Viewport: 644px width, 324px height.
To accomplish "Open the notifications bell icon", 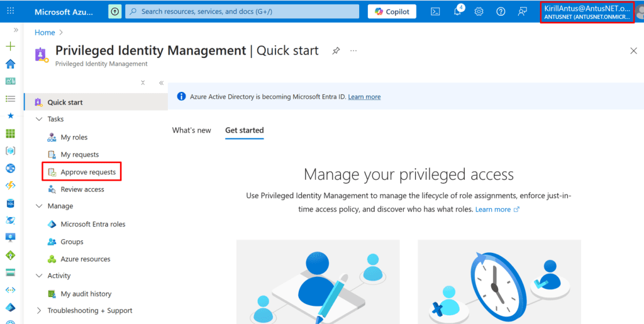I will point(457,11).
